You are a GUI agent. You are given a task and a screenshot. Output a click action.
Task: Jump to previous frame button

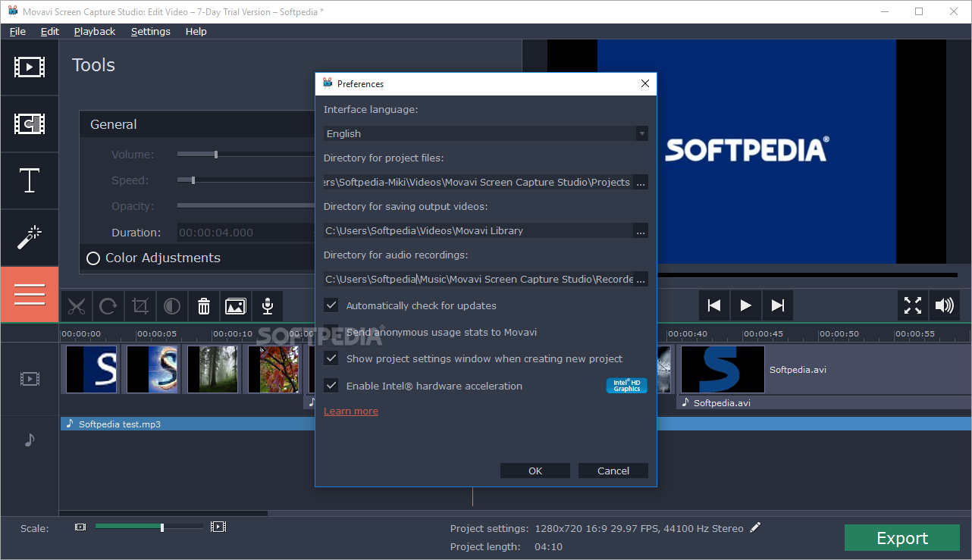tap(713, 305)
